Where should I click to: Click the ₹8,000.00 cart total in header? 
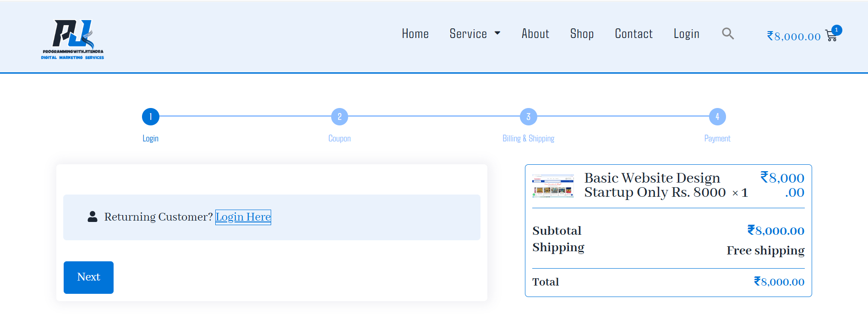[x=794, y=36]
